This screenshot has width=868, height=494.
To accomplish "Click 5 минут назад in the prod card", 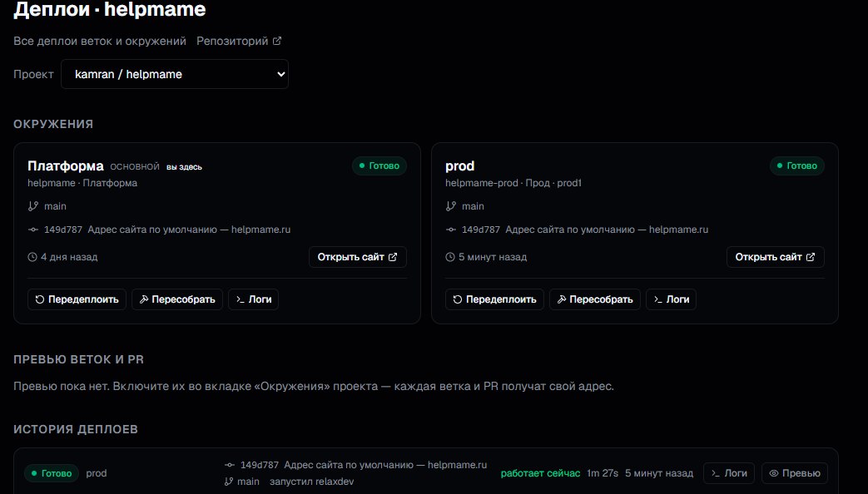I will click(493, 257).
